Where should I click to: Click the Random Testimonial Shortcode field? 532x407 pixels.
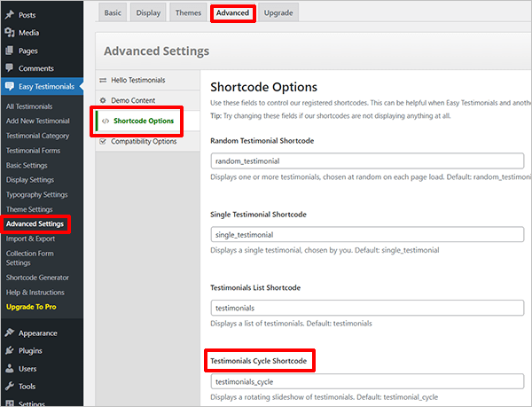[367, 160]
